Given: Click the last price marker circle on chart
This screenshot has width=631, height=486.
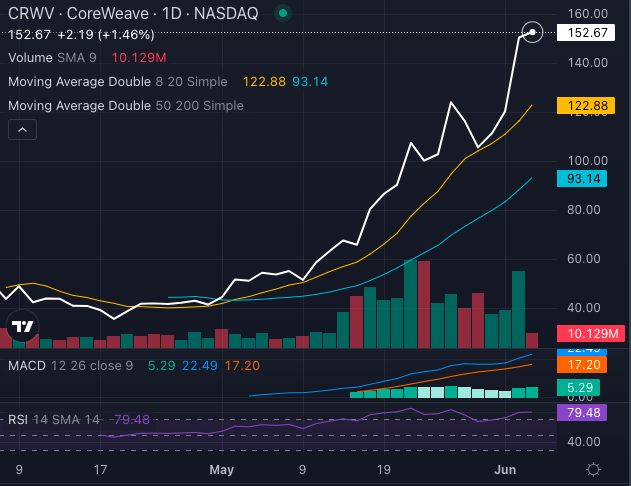Looking at the screenshot, I should tap(532, 32).
